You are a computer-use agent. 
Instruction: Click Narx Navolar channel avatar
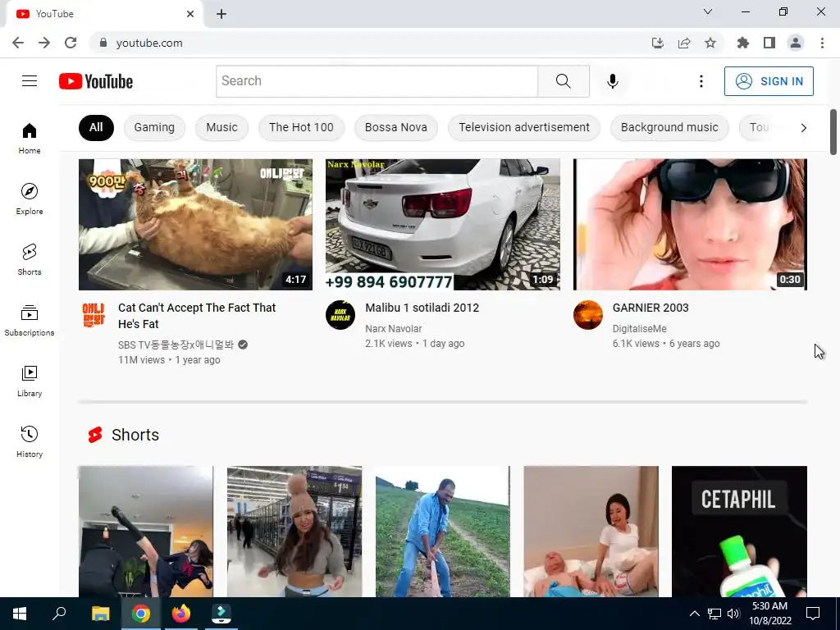pos(340,315)
